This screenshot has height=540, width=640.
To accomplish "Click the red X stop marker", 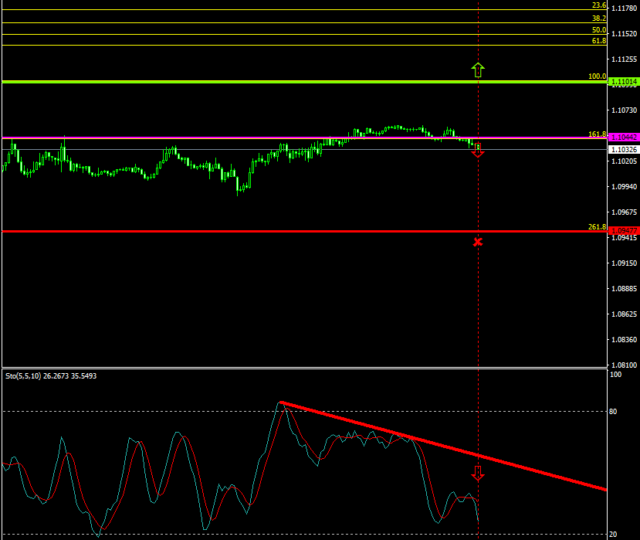I will tap(478, 242).
